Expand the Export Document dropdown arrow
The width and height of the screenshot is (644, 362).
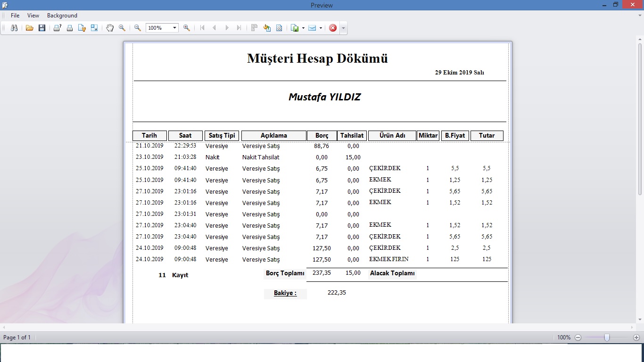click(303, 28)
